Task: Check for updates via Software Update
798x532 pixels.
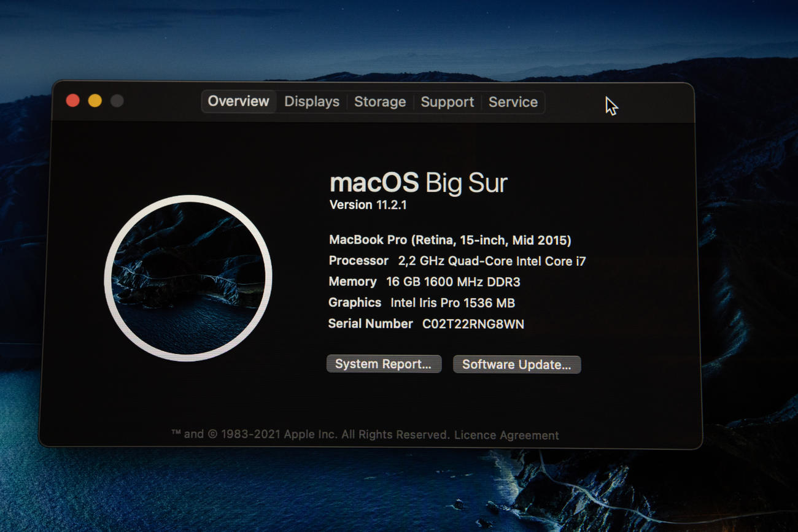Action: tap(517, 364)
